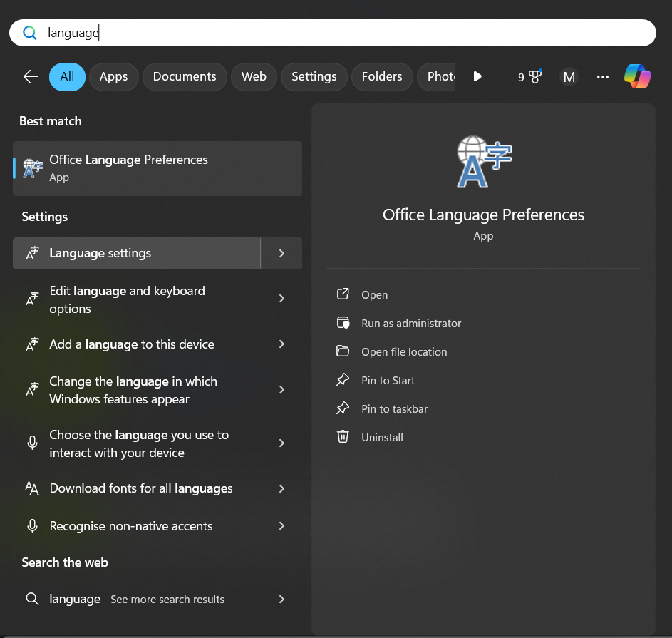
Task: Expand the Language settings chevron
Action: [x=281, y=253]
